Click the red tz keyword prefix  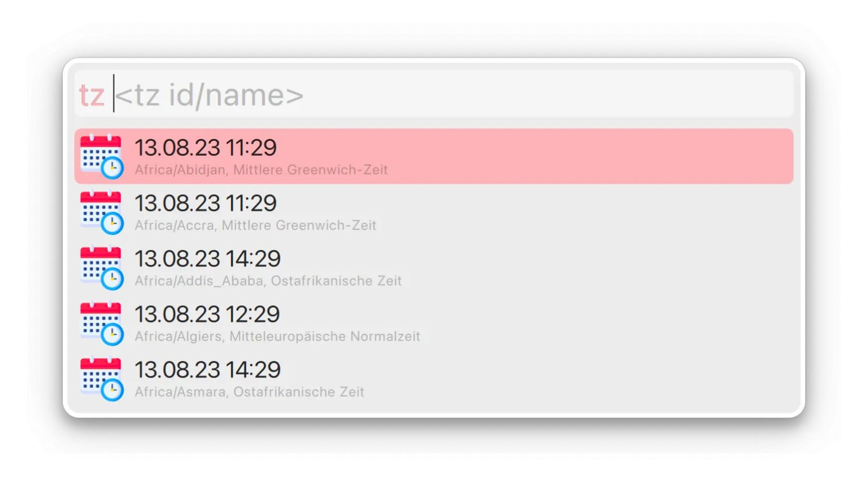click(92, 95)
